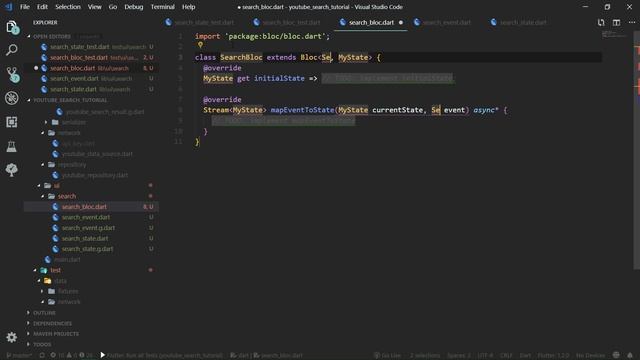This screenshot has height=360, width=640.
Task: Open the Edit menu
Action: click(x=42, y=7)
